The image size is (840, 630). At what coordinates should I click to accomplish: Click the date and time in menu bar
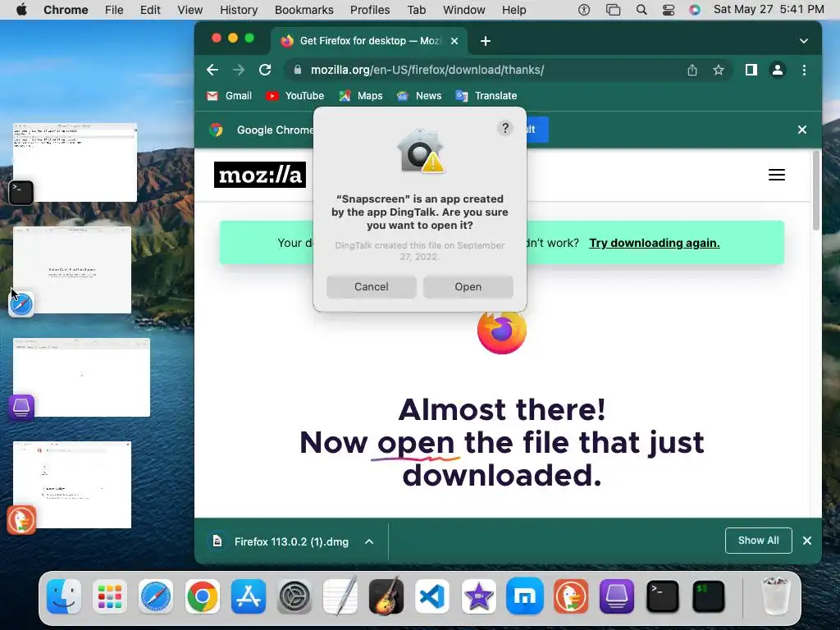point(769,10)
